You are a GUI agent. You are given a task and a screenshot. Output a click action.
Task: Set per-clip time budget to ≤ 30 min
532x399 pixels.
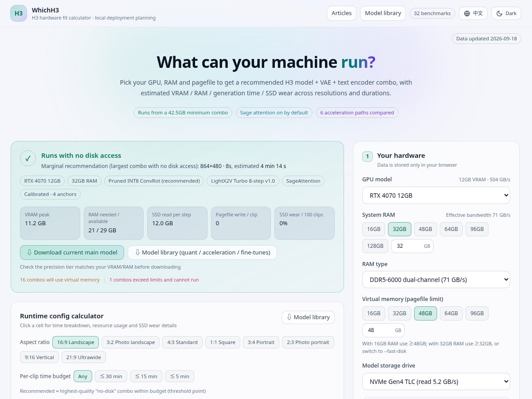[x=111, y=376]
